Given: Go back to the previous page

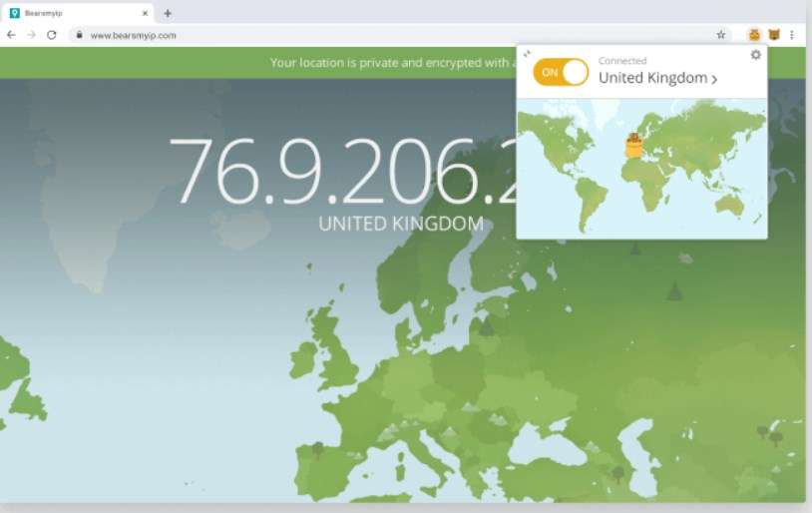Looking at the screenshot, I should (x=11, y=35).
